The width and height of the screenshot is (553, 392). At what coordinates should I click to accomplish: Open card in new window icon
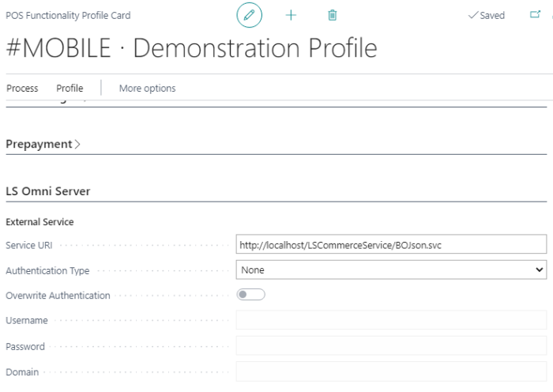534,15
